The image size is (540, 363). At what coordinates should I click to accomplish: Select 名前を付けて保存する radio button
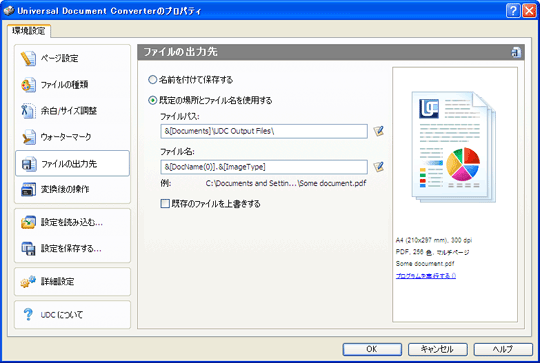pos(153,80)
